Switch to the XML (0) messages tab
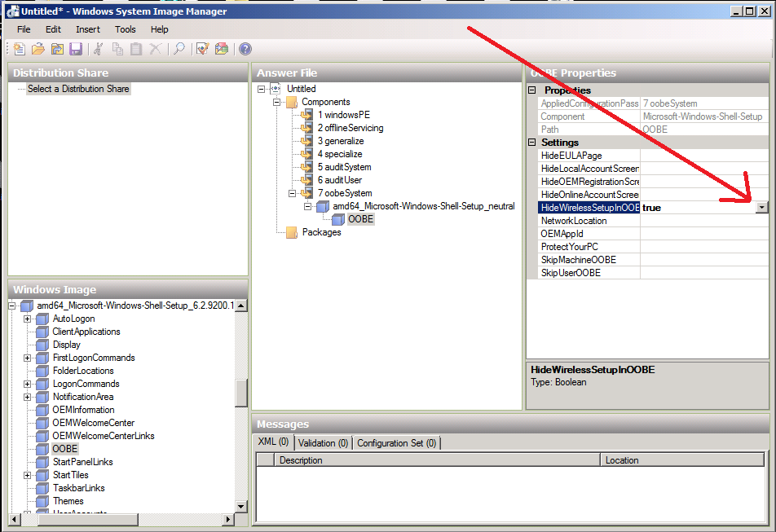This screenshot has height=532, width=776. 273,442
